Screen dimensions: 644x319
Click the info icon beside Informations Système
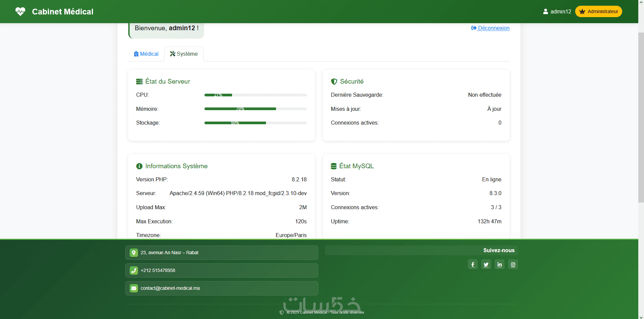pos(139,166)
